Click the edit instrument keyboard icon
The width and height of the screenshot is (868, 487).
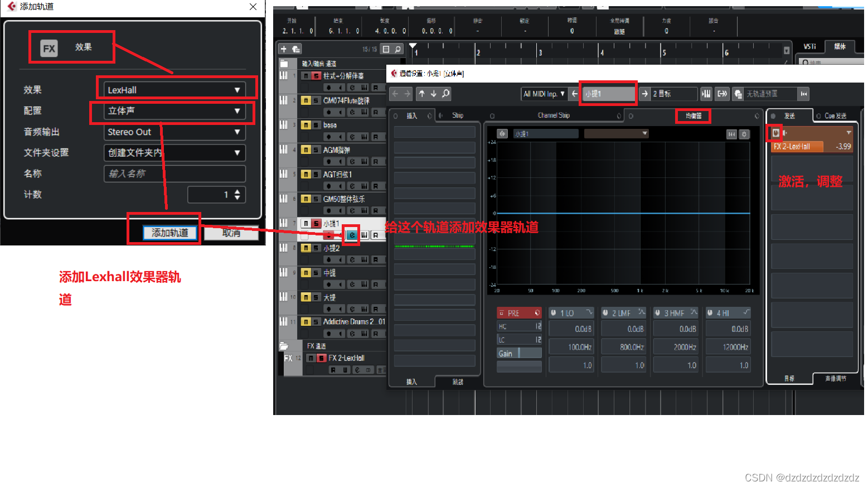[706, 94]
